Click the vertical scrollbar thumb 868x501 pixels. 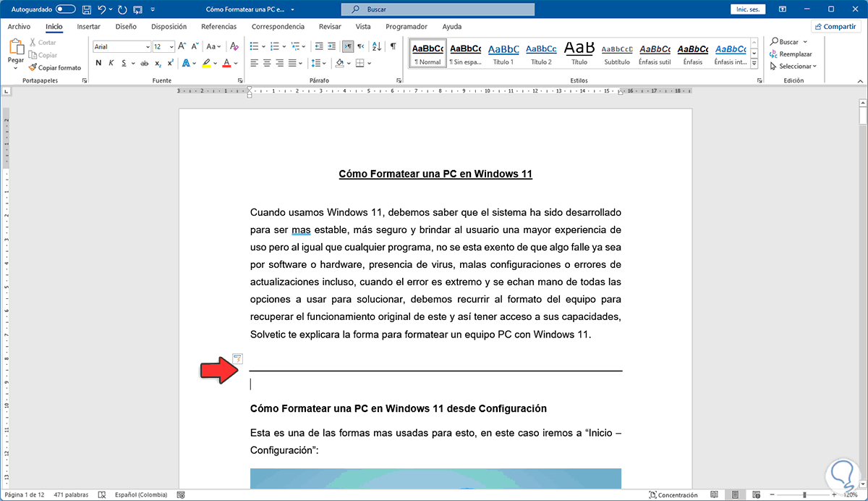pos(862,115)
